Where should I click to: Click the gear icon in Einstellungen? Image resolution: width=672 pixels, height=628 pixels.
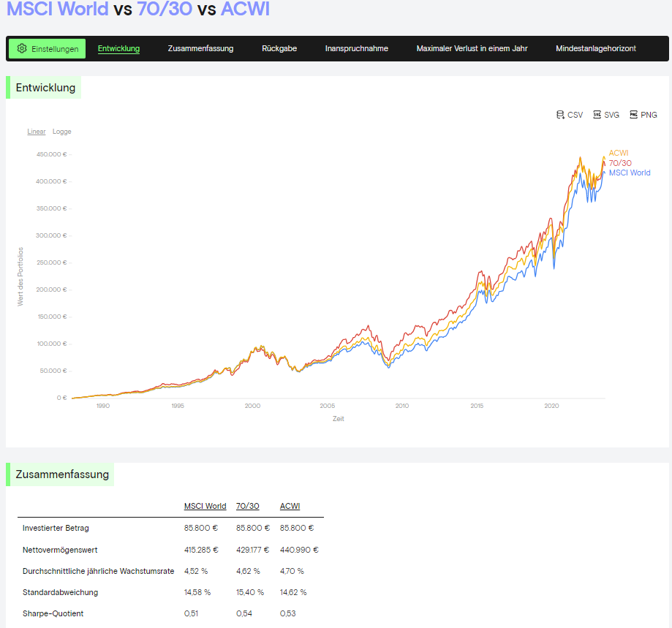[22, 48]
